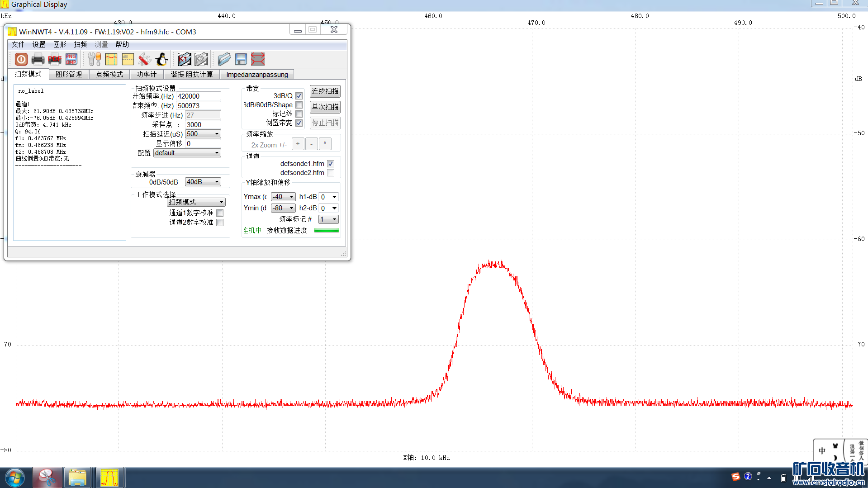868x488 pixels.
Task: Open the file explorer taskbar icon
Action: pyautogui.click(x=77, y=478)
